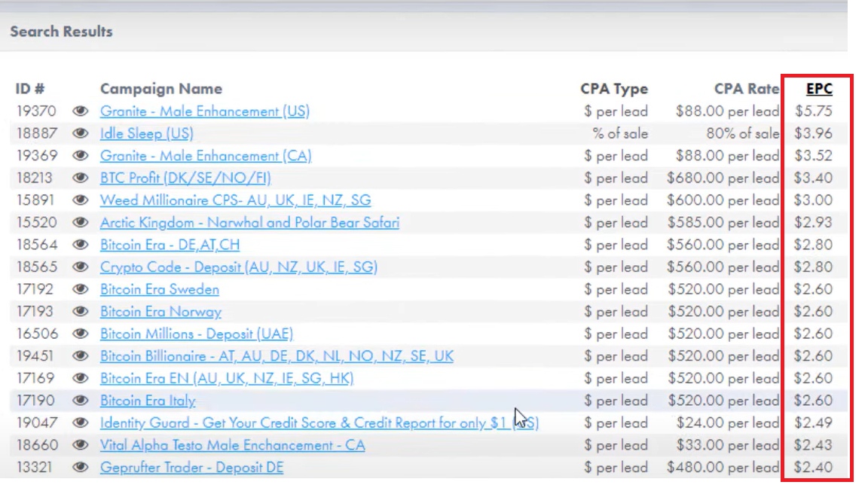
Task: Click the 80% of sale CPA rate
Action: [x=742, y=133]
